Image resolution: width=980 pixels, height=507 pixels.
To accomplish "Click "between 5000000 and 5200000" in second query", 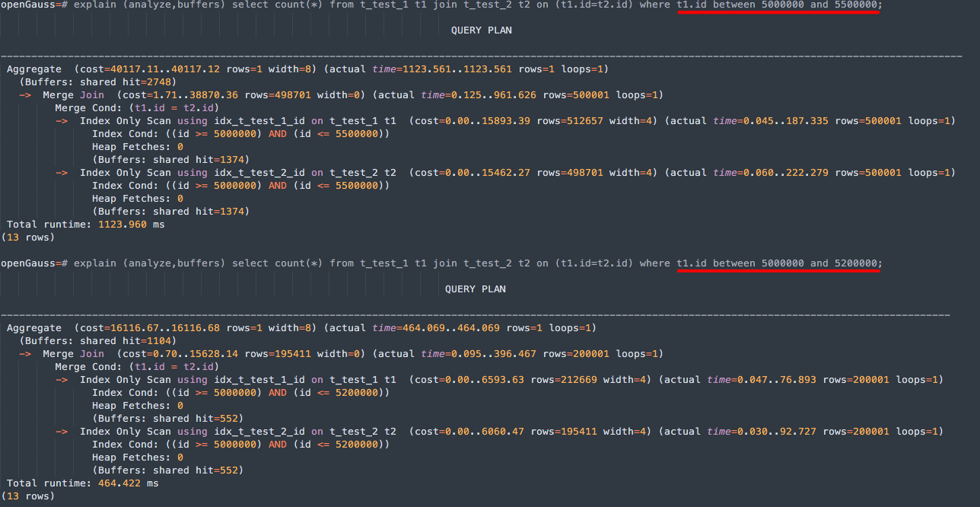I will 796,263.
